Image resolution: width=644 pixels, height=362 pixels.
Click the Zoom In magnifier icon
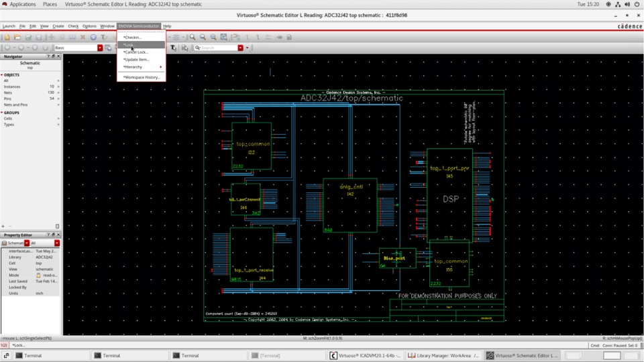click(193, 37)
